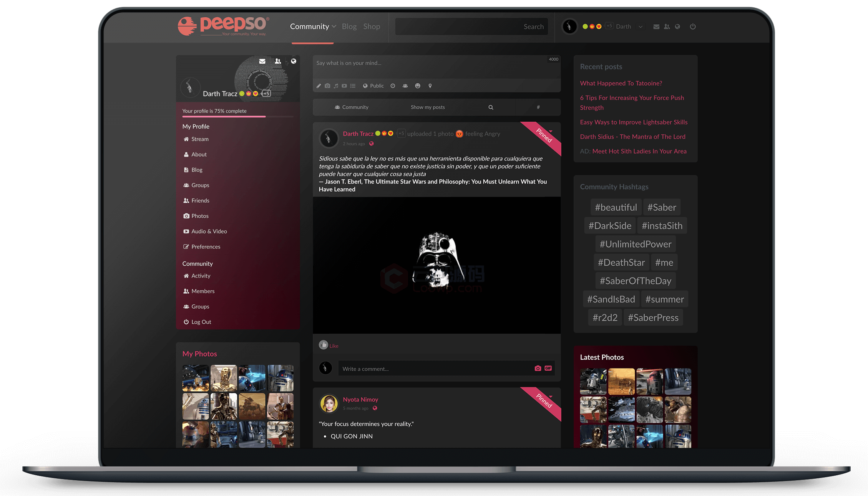Click the +5 badges indicator in header
868x496 pixels.
(x=609, y=26)
